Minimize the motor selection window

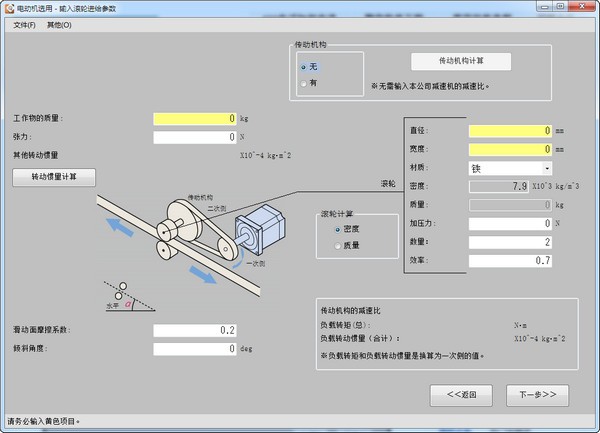[x=545, y=7]
